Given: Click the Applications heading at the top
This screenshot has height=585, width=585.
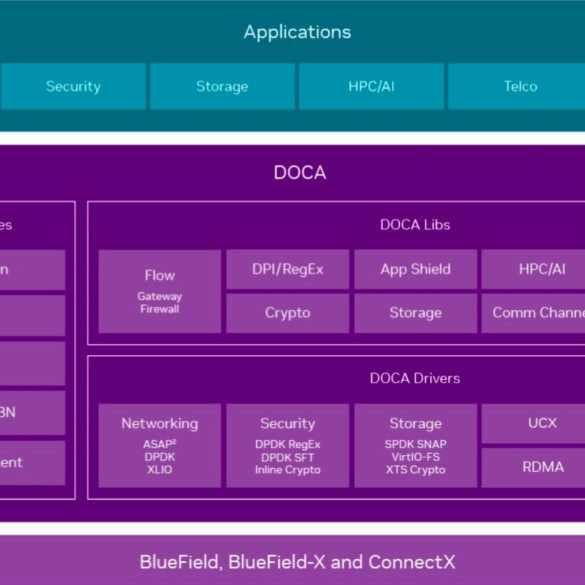Looking at the screenshot, I should click(x=297, y=32).
